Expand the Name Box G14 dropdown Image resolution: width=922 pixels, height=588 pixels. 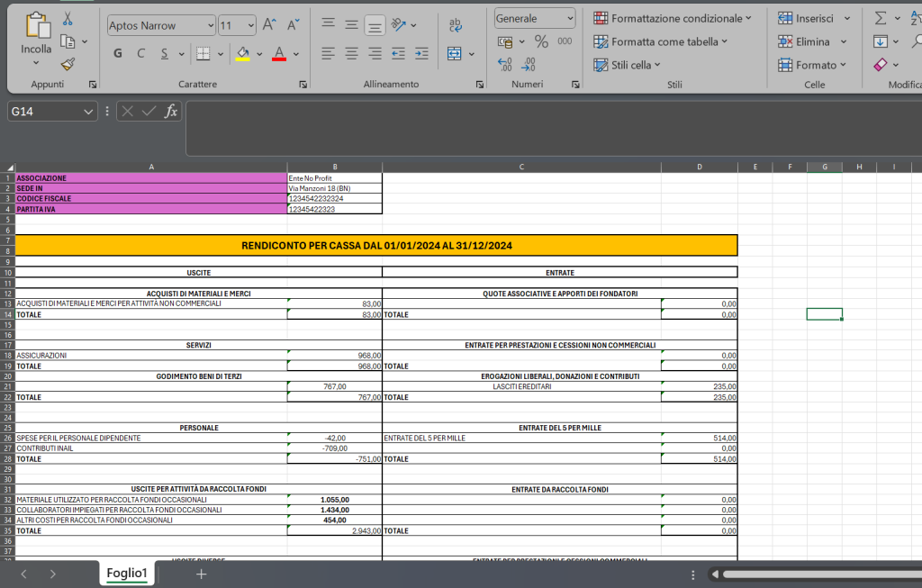pos(88,112)
